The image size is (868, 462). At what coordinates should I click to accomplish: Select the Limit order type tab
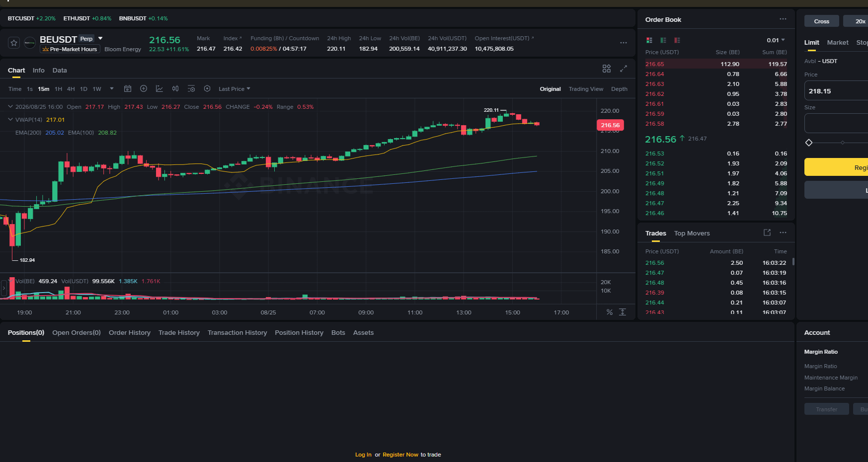[811, 42]
